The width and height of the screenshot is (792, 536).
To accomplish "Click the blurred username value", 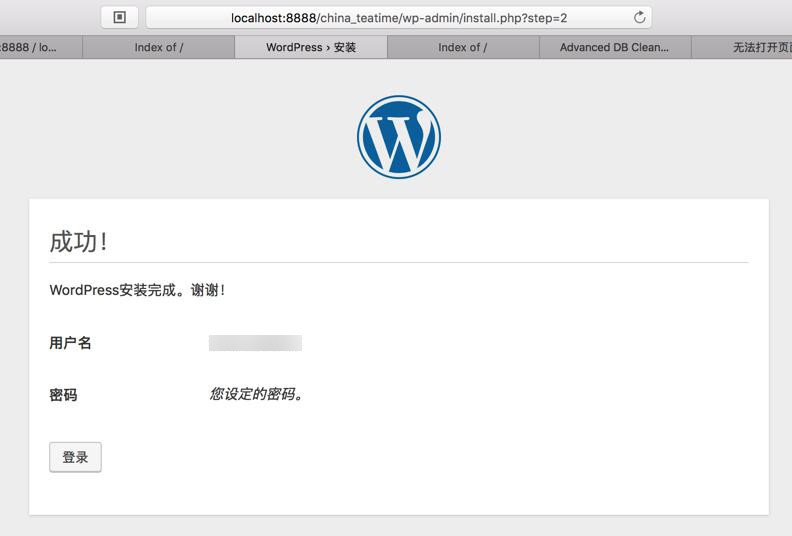I will 255,343.
